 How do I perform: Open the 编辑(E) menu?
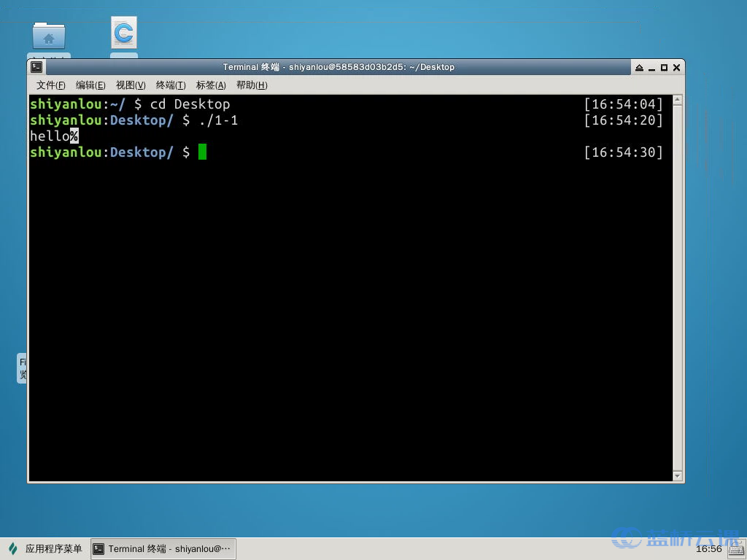pos(90,85)
